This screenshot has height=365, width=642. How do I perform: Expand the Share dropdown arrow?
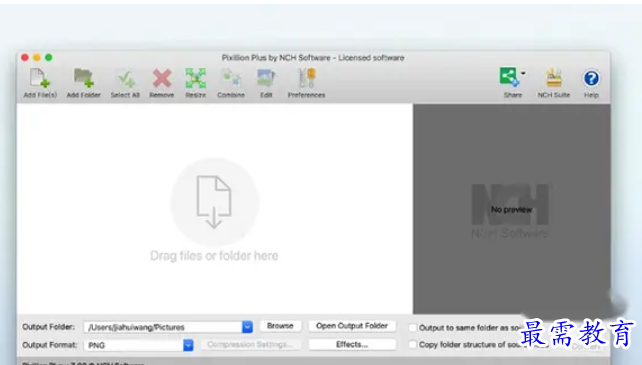(x=523, y=73)
